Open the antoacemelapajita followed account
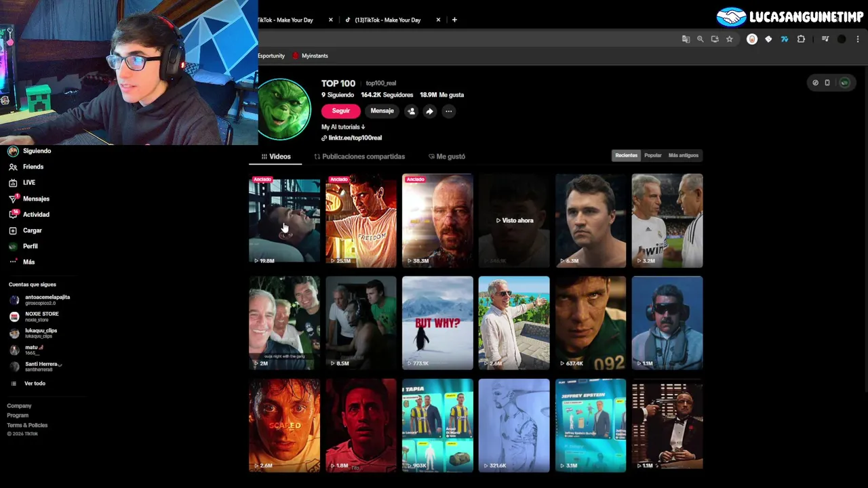 tap(40, 300)
